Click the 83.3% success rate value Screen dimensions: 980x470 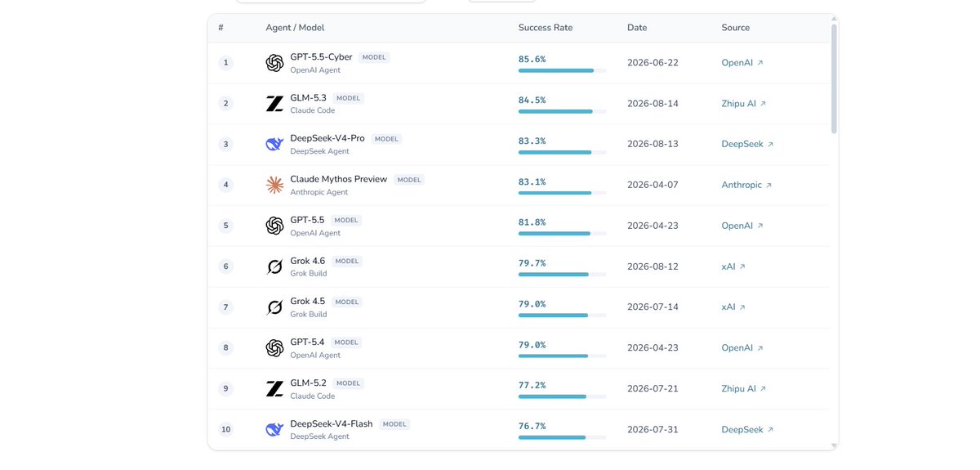(x=532, y=141)
